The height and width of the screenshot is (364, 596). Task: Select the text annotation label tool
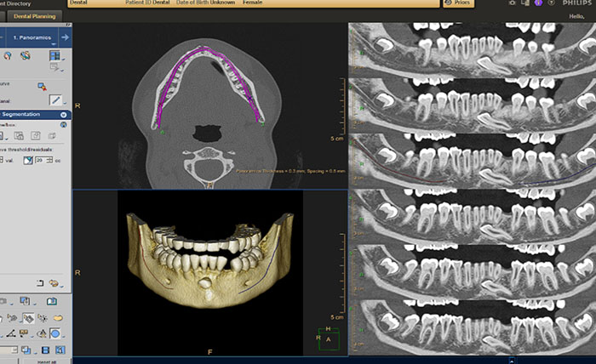point(24,333)
